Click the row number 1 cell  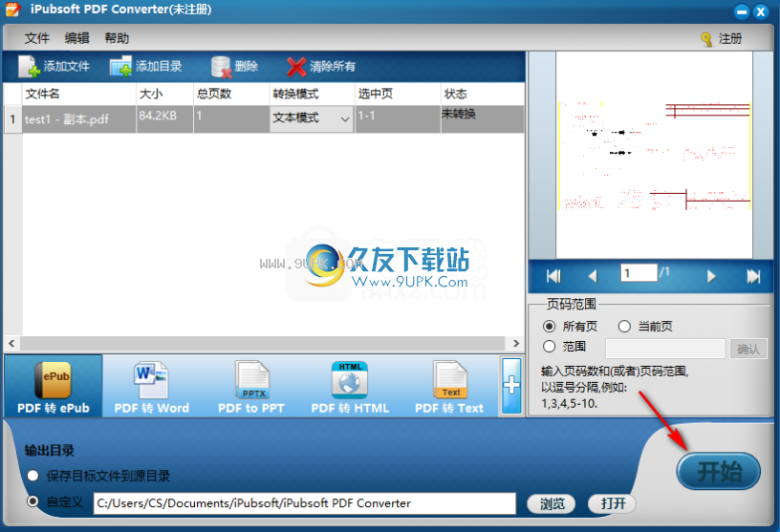click(x=12, y=118)
